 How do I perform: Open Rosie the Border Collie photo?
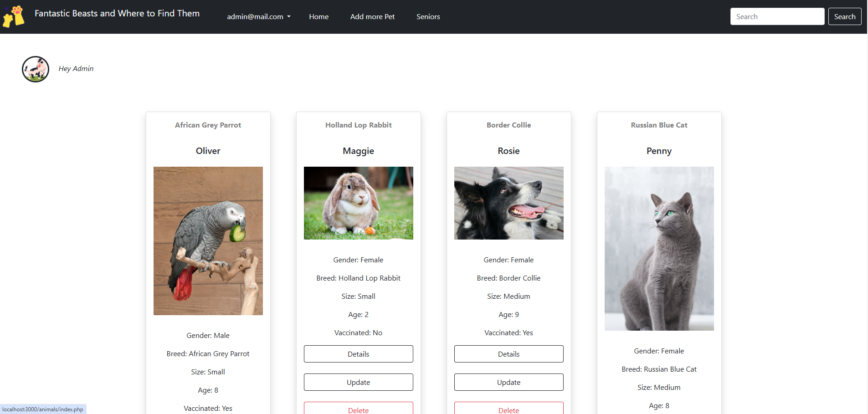(x=509, y=203)
